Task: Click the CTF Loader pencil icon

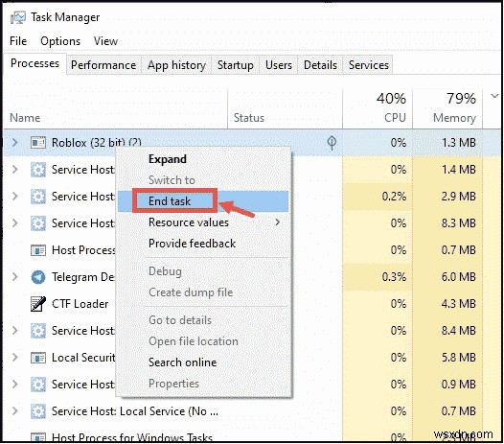Action: coord(38,304)
